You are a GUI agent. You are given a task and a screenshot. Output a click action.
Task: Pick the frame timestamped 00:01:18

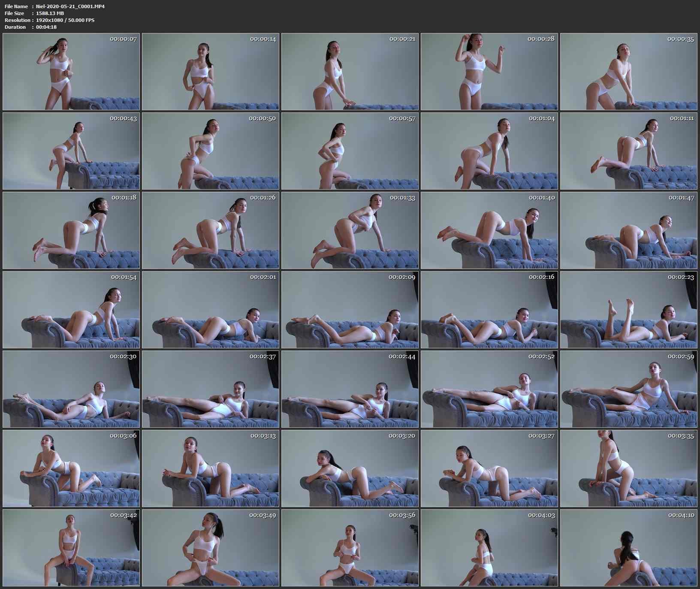click(x=71, y=230)
